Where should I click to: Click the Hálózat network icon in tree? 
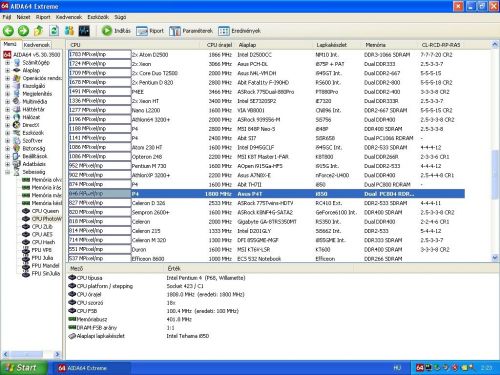[x=17, y=117]
